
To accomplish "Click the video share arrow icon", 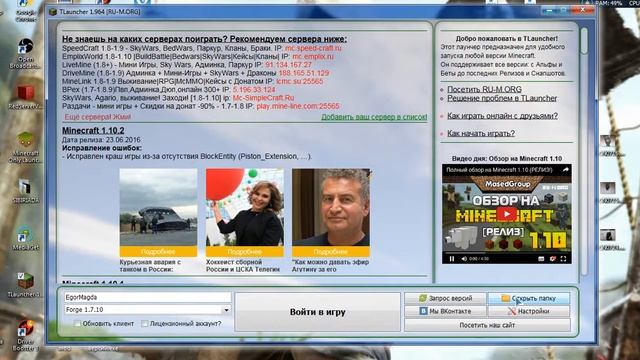I will tap(565, 170).
